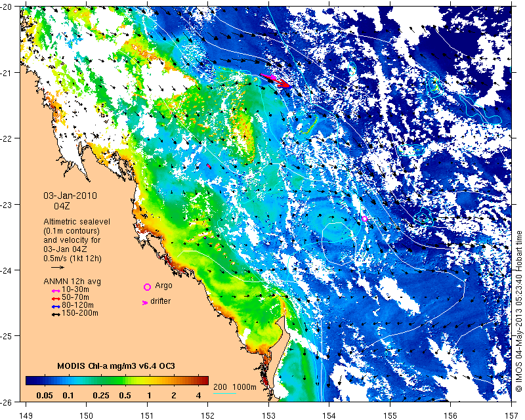Click the colorbar tick label 0.05
This screenshot has height=420, width=525.
click(45, 396)
